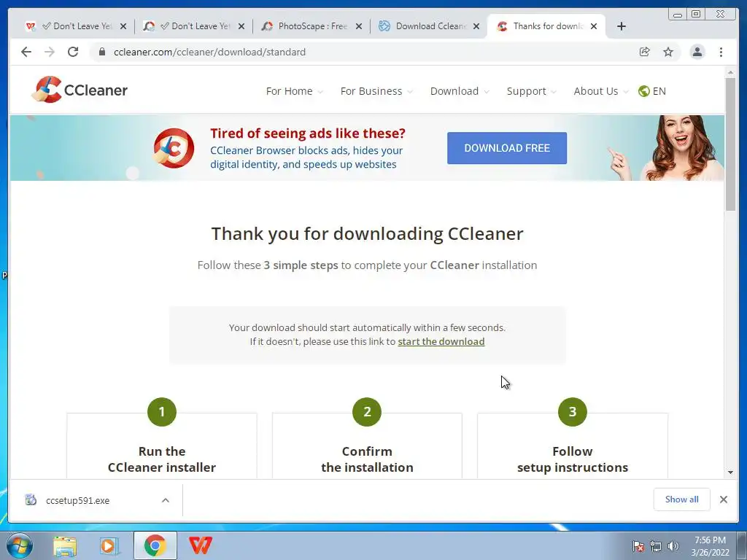Screen dimensions: 747x560
Task: Click the CCleaner Browser logo in the ad banner
Action: coord(174,148)
